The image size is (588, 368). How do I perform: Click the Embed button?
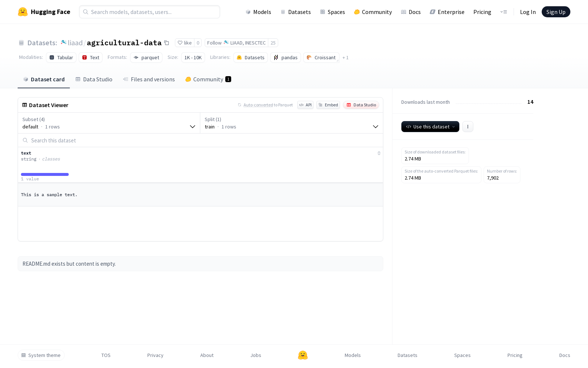tap(328, 105)
